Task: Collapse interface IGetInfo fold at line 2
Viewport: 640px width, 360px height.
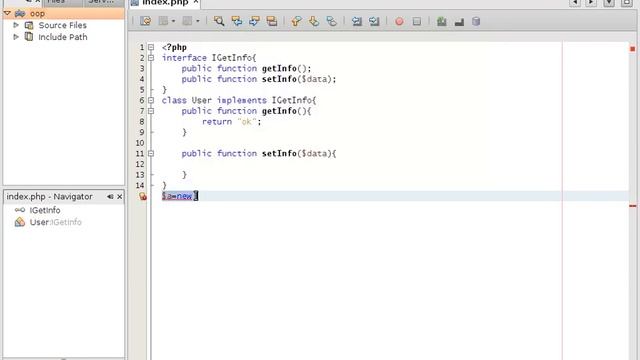Action: point(151,58)
